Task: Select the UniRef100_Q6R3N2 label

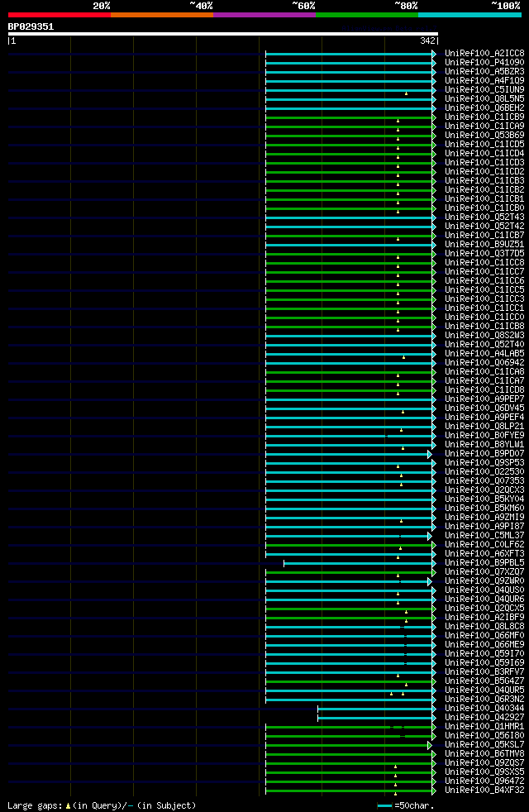Action: (x=484, y=699)
